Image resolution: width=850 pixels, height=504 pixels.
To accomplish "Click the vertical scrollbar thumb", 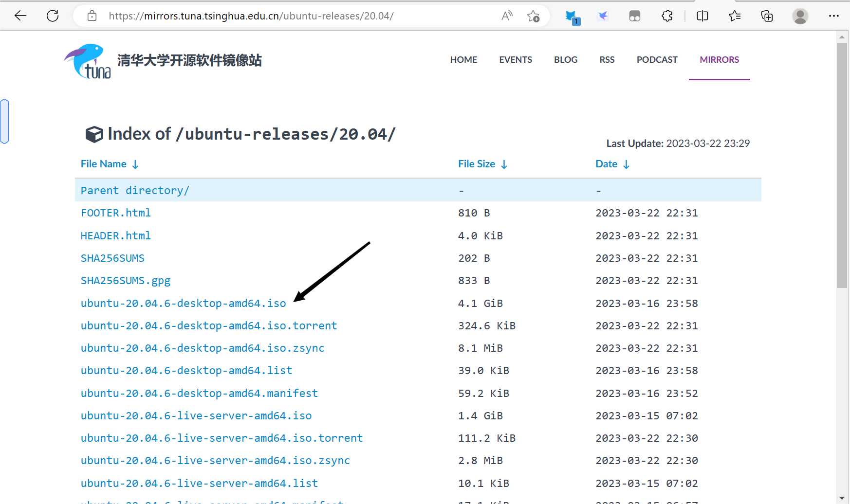I will [842, 165].
